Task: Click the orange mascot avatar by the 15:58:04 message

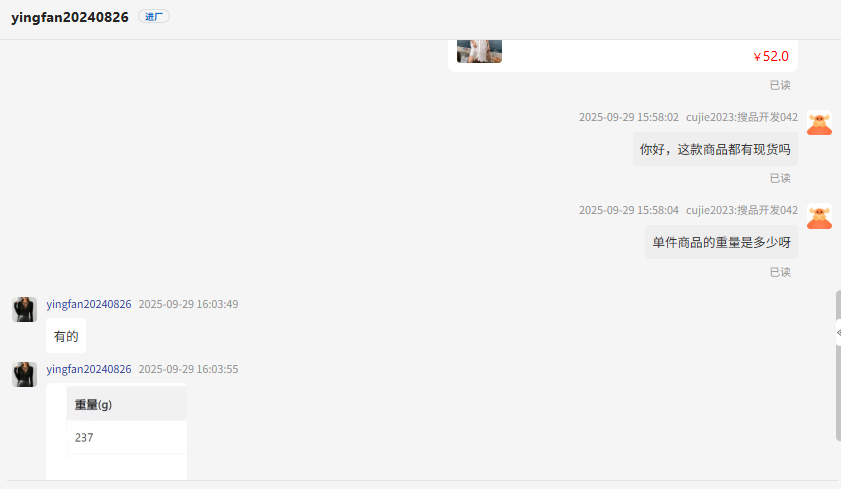Action: (x=820, y=216)
